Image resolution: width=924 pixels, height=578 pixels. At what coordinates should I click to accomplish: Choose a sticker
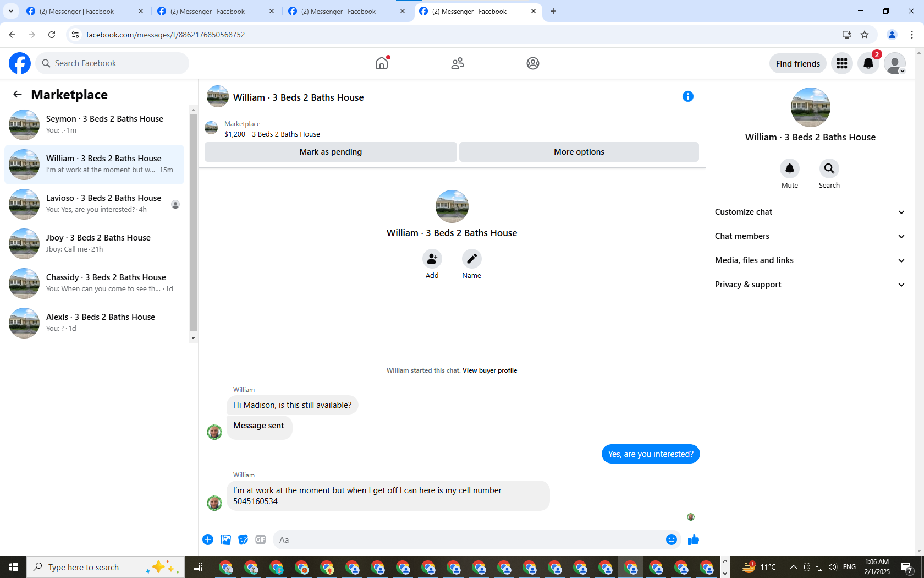[243, 539]
